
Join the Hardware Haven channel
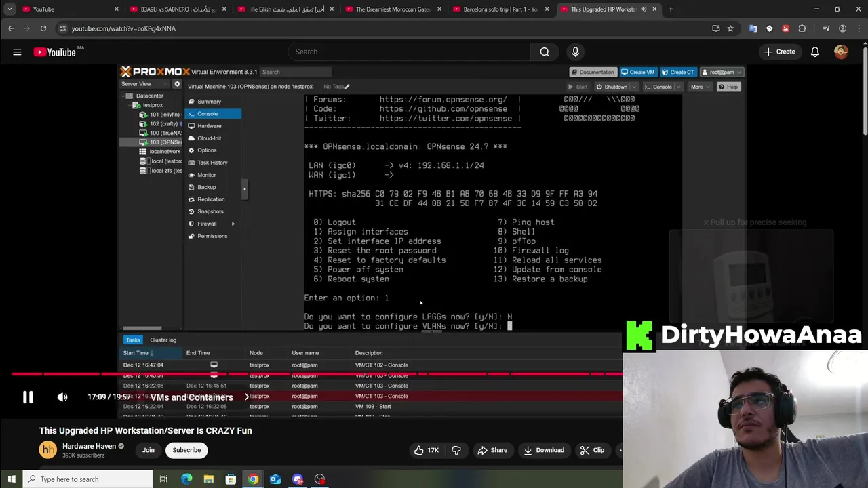148,450
